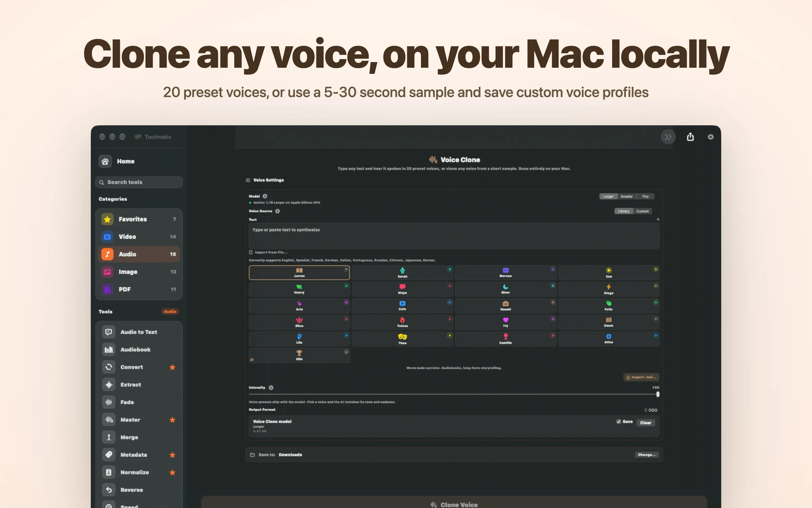Open the Home page icon
The image size is (812, 508).
pyautogui.click(x=105, y=161)
